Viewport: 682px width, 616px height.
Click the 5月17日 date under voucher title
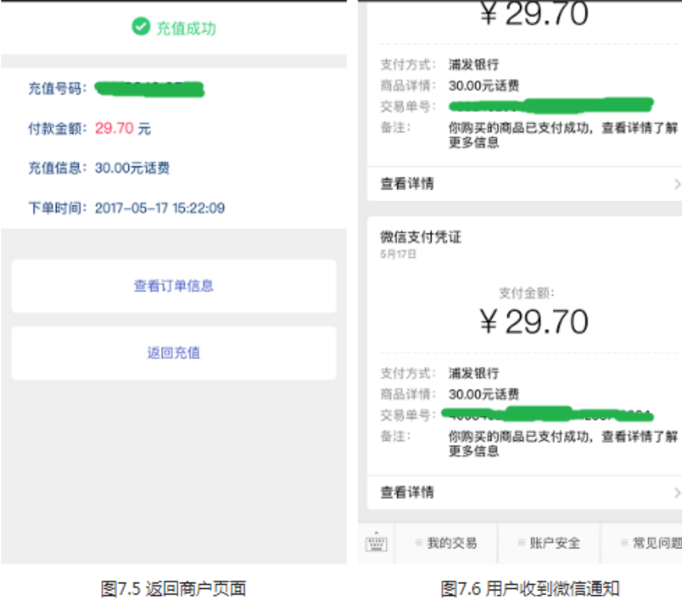(x=398, y=254)
